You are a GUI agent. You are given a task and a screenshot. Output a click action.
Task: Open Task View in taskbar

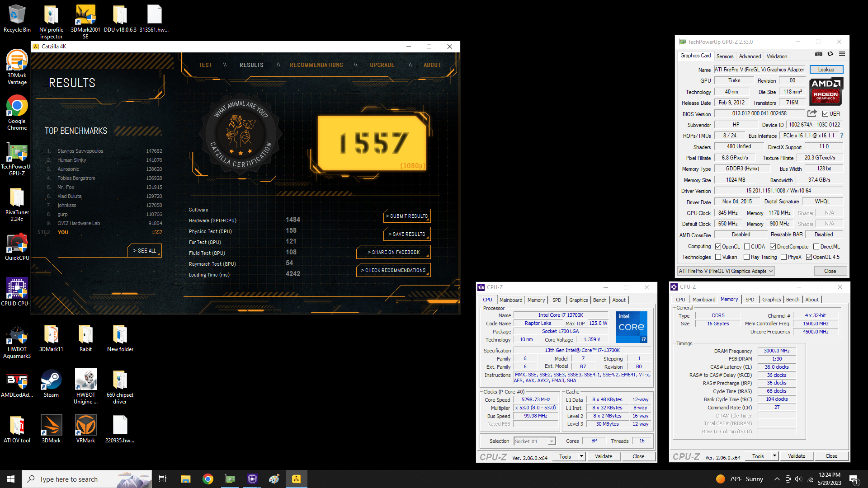click(x=163, y=479)
